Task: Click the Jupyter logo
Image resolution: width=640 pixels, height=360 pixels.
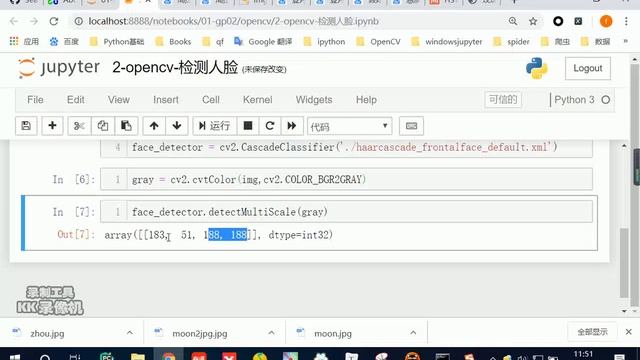Action: (x=58, y=67)
